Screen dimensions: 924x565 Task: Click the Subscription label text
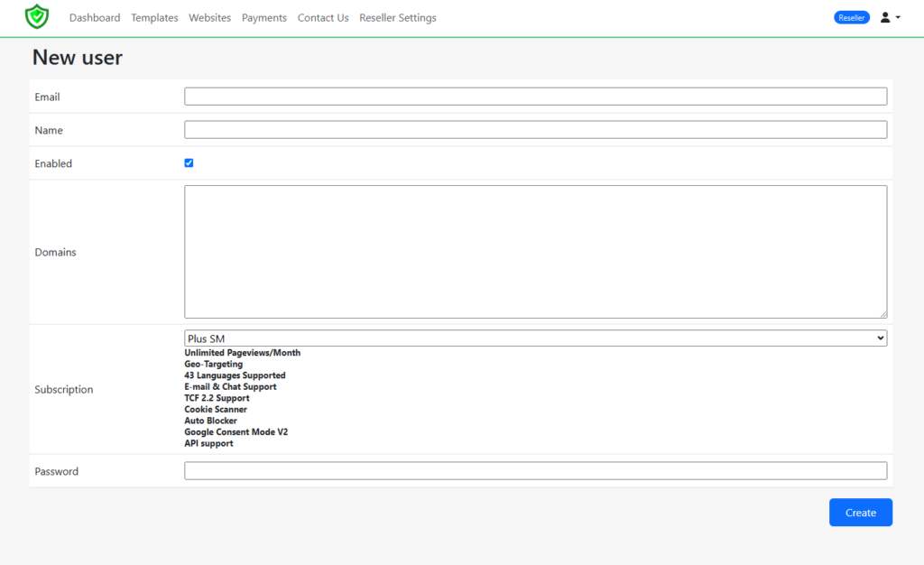click(64, 389)
